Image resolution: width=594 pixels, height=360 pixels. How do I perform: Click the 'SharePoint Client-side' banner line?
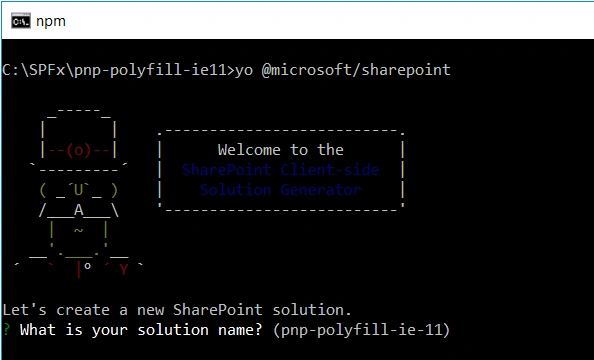[280, 170]
